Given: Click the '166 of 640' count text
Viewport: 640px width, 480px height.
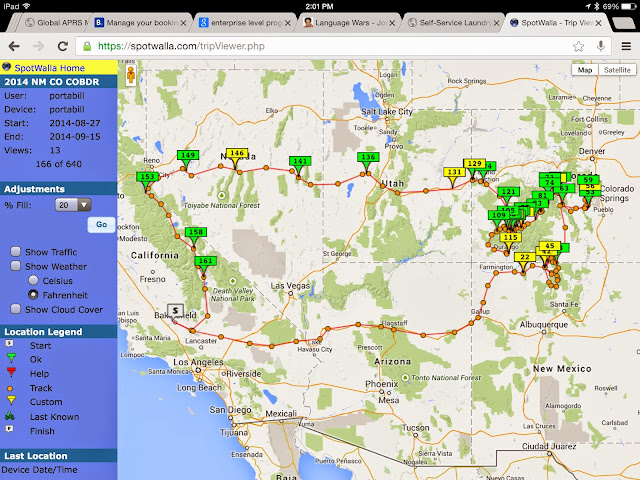Looking at the screenshot, I should (59, 164).
